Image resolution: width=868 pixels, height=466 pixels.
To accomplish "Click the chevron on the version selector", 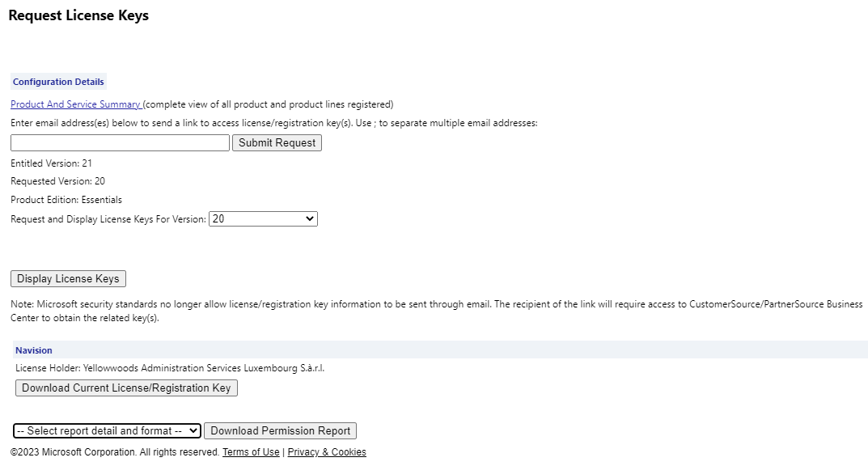I will point(310,218).
